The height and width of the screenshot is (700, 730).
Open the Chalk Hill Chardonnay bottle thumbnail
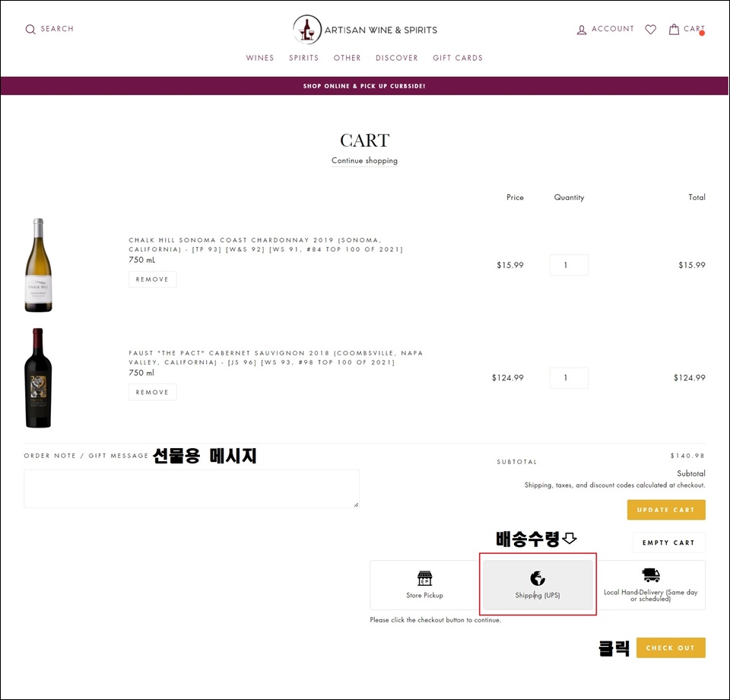coord(39,265)
